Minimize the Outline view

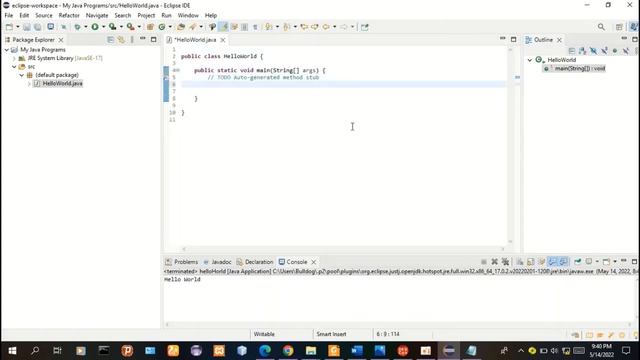tap(624, 39)
